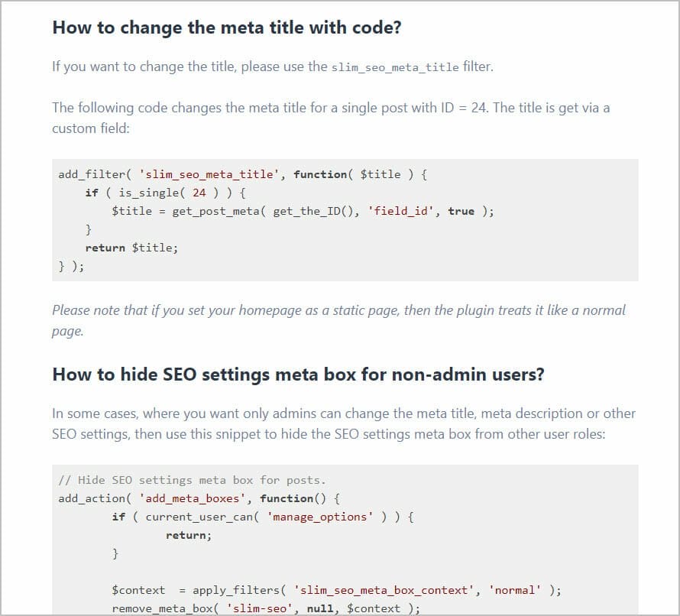Viewport: 680px width, 616px height.
Task: Click the closing '} );' of the first snippet
Action: [x=72, y=266]
